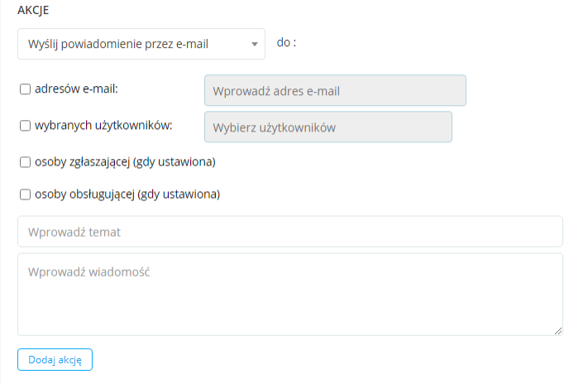Select the 'osoby obsługującej (gdy ustawiona)' label
This screenshot has height=384, width=588.
click(x=127, y=195)
